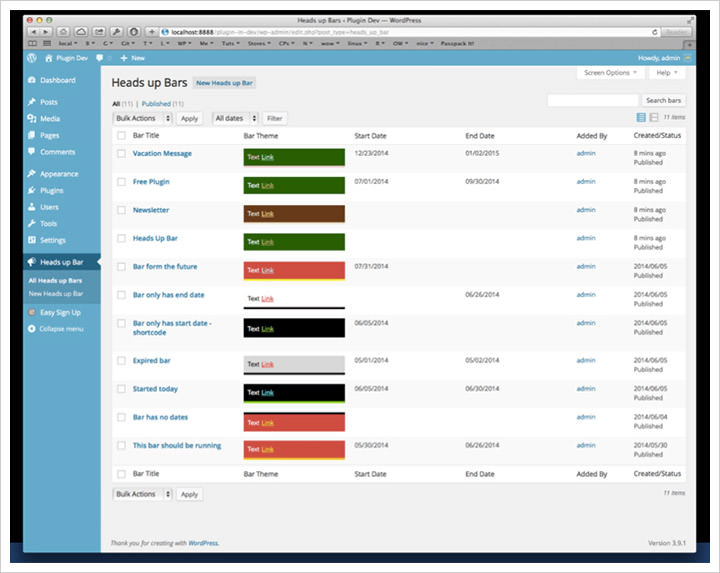Tick the Started today checkbox
The width and height of the screenshot is (720, 573).
pos(121,389)
